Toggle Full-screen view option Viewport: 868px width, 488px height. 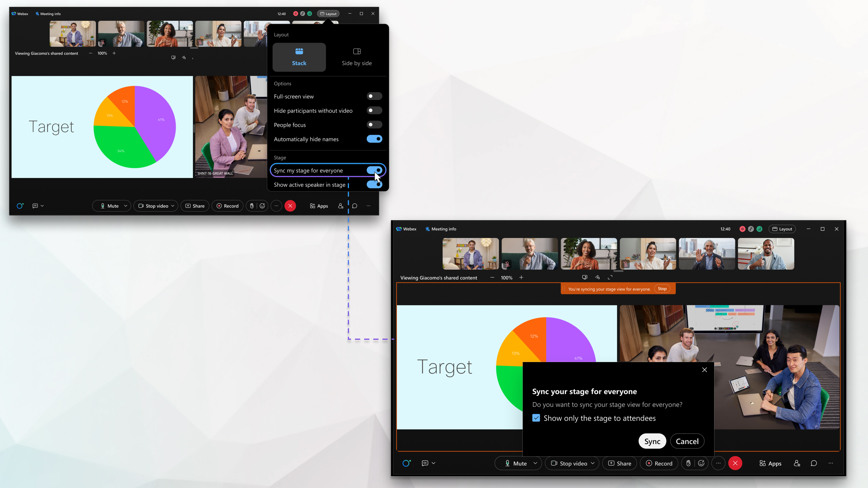point(375,96)
